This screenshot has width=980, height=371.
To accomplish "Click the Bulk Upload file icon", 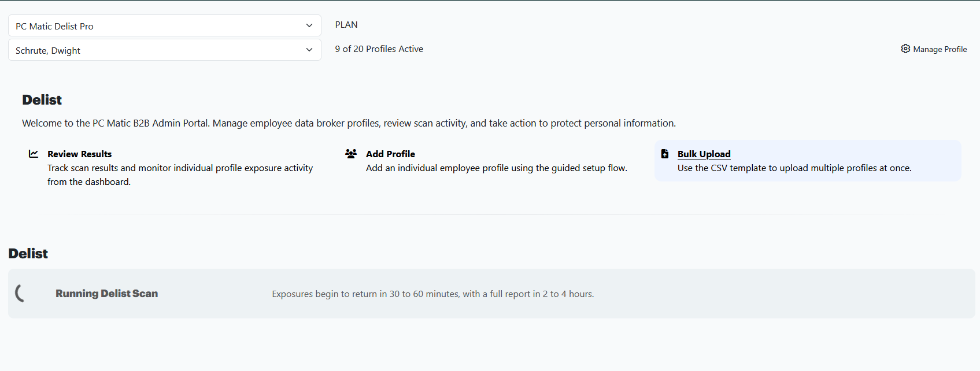I will tap(665, 154).
